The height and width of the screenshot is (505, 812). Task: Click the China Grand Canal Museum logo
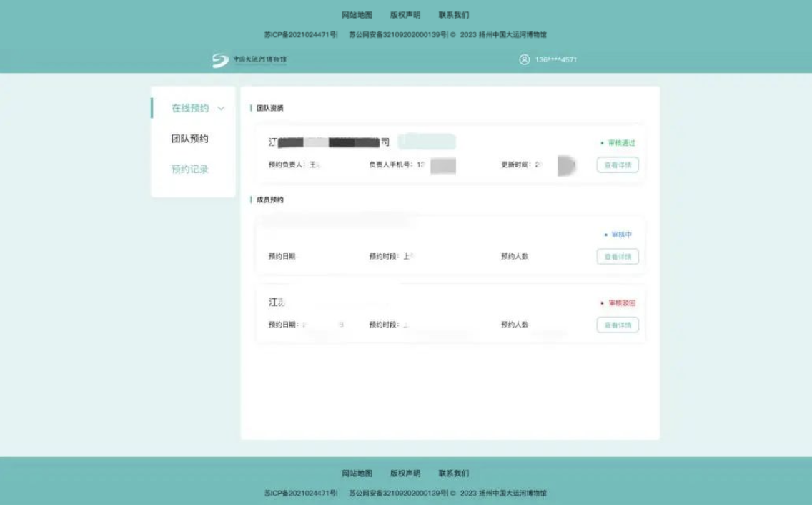[x=249, y=60]
